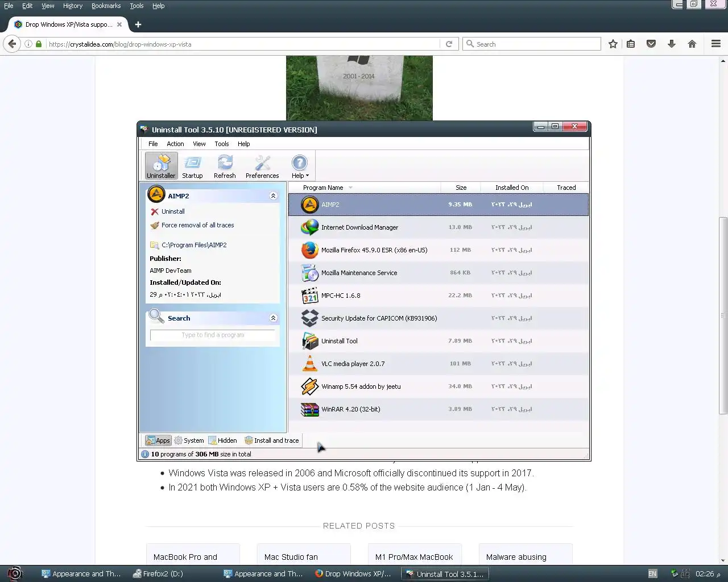Open Malware abusing related post
Image resolution: width=728 pixels, height=582 pixels.
tap(526, 554)
